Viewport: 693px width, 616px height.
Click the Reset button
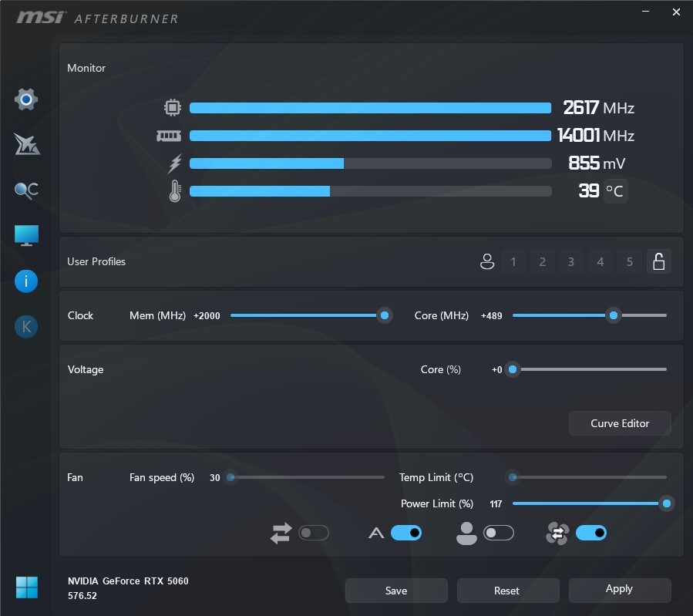[x=508, y=591]
